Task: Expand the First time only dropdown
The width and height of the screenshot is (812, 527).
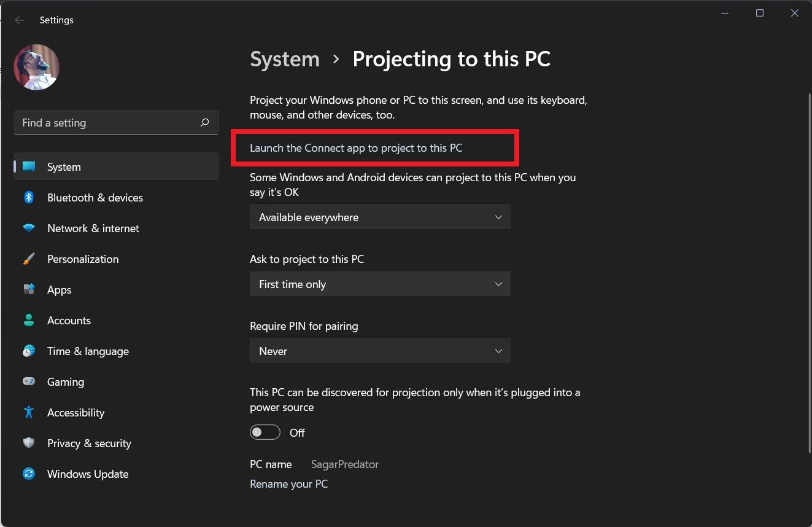Action: [380, 284]
